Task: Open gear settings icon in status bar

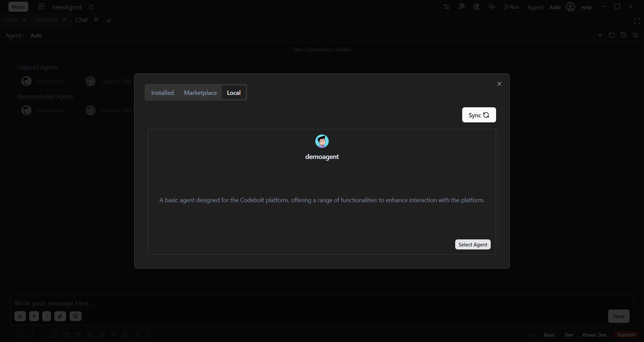Action: tap(102, 335)
